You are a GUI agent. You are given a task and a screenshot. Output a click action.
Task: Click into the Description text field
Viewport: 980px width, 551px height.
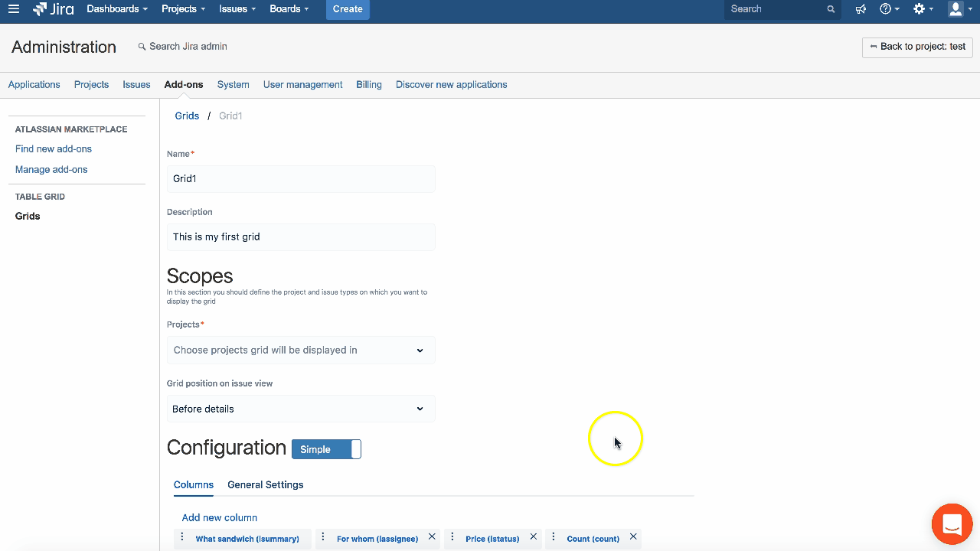point(301,237)
